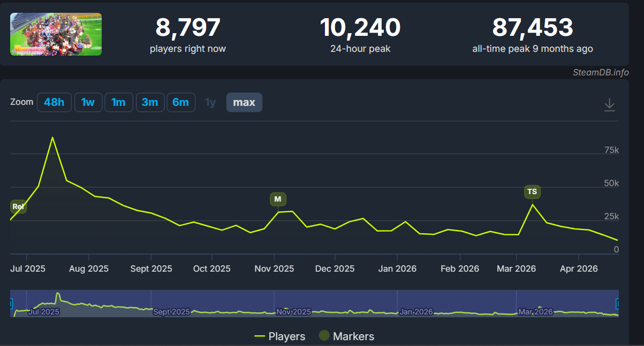Click the 50k y-axis label
Viewport: 644px width, 346px height.
click(x=611, y=183)
